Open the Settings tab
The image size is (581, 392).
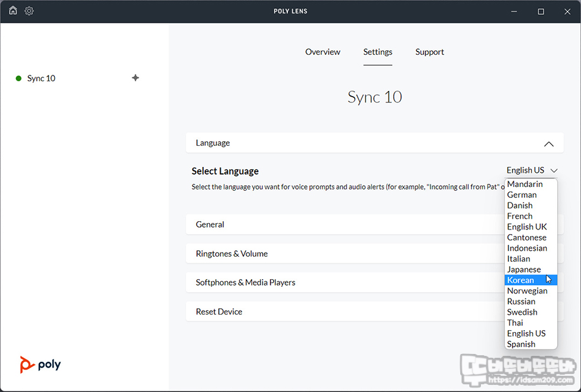[378, 52]
